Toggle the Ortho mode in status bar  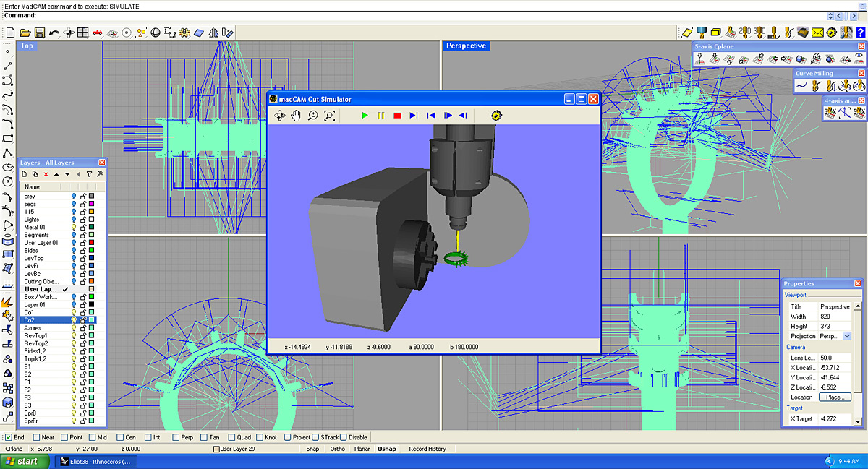click(337, 449)
